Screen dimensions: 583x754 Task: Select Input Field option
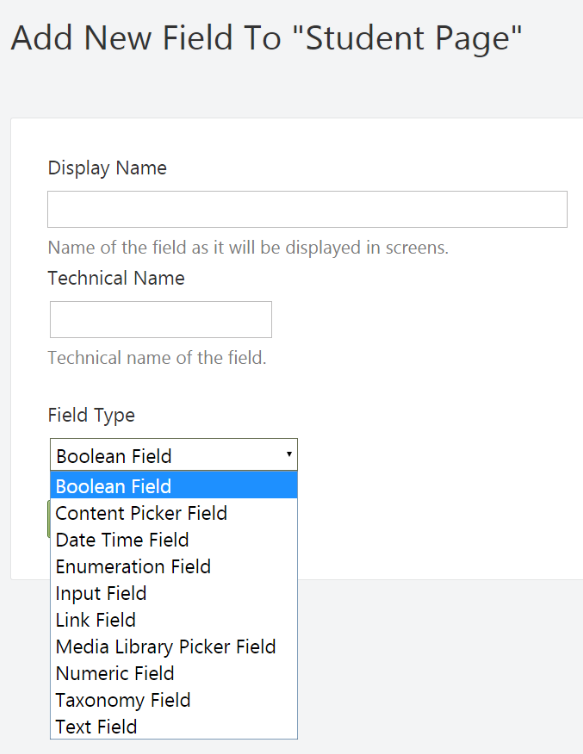[x=174, y=593]
